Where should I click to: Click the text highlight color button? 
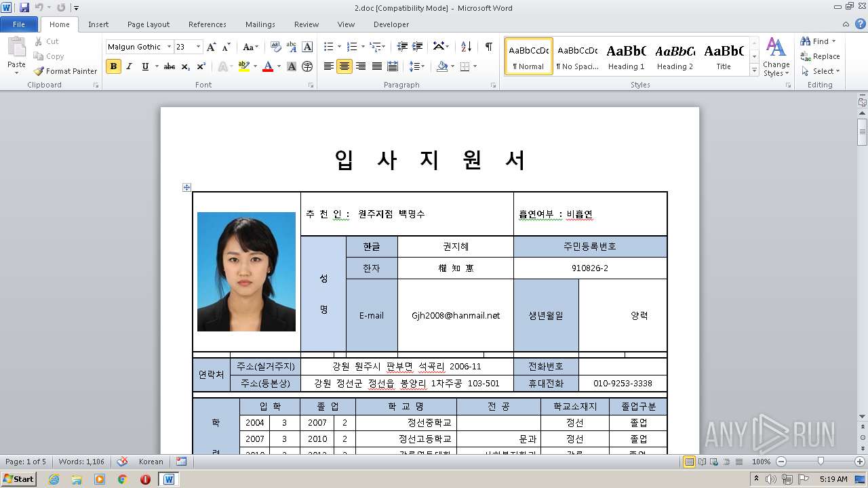click(x=244, y=66)
